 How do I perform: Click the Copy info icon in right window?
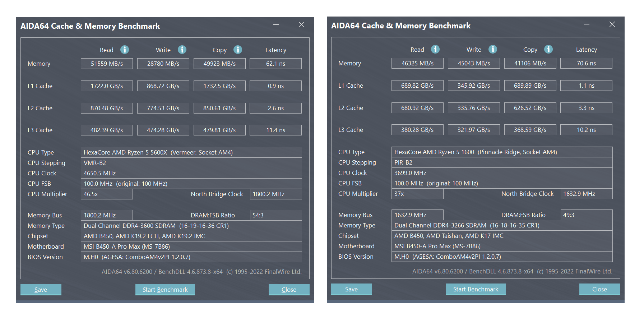[548, 49]
